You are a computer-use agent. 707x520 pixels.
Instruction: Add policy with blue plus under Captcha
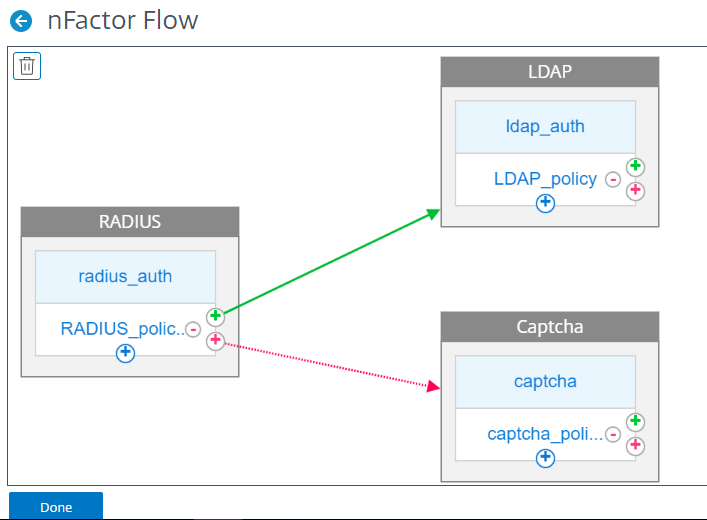click(545, 458)
